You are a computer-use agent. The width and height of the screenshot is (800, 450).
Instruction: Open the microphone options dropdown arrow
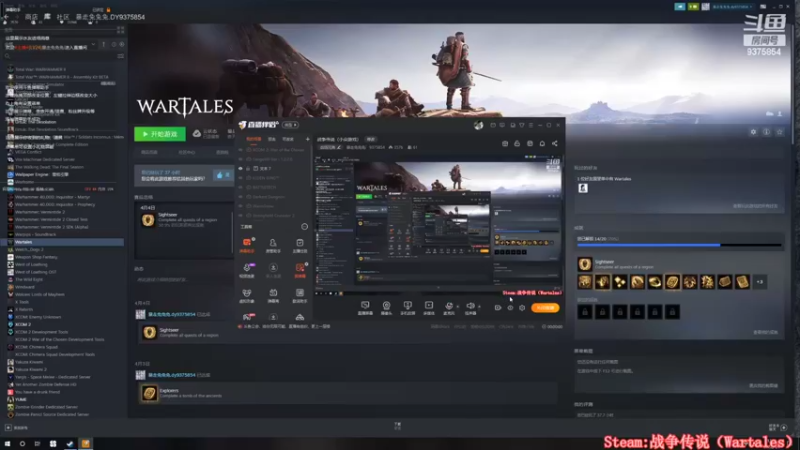tap(457, 307)
